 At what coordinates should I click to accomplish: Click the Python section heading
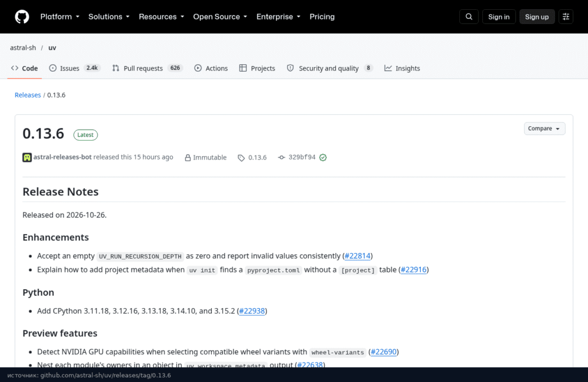coord(38,293)
